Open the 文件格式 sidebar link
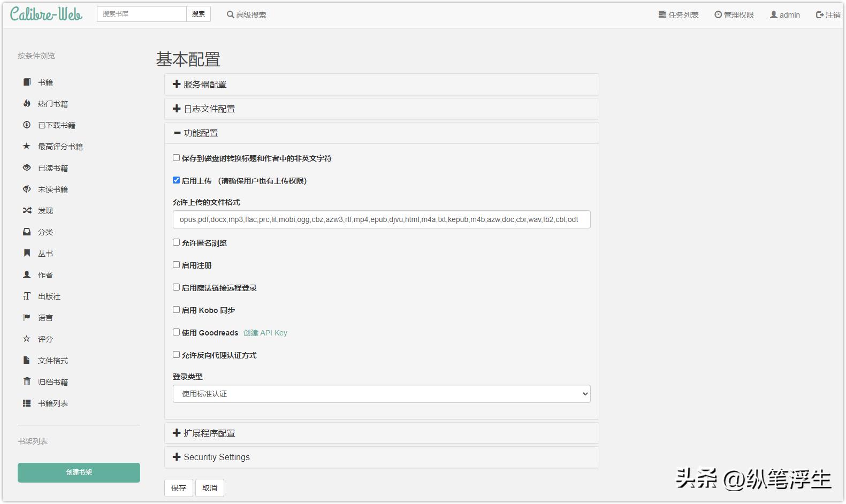 coord(53,361)
